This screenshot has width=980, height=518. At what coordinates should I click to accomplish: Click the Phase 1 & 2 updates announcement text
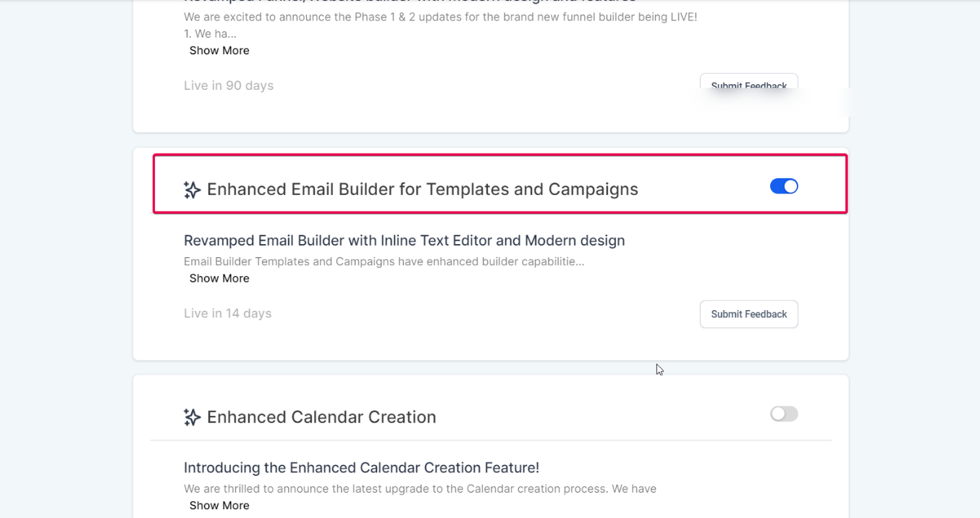(440, 17)
